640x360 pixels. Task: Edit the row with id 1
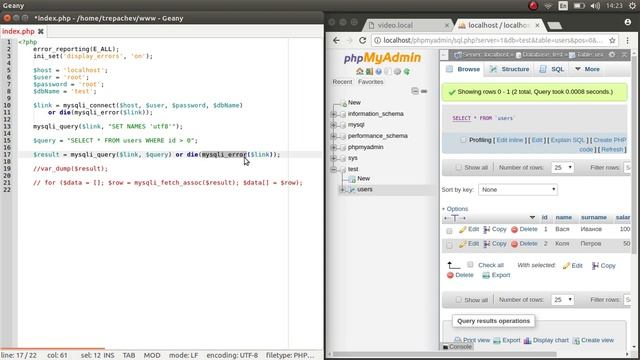click(x=469, y=229)
